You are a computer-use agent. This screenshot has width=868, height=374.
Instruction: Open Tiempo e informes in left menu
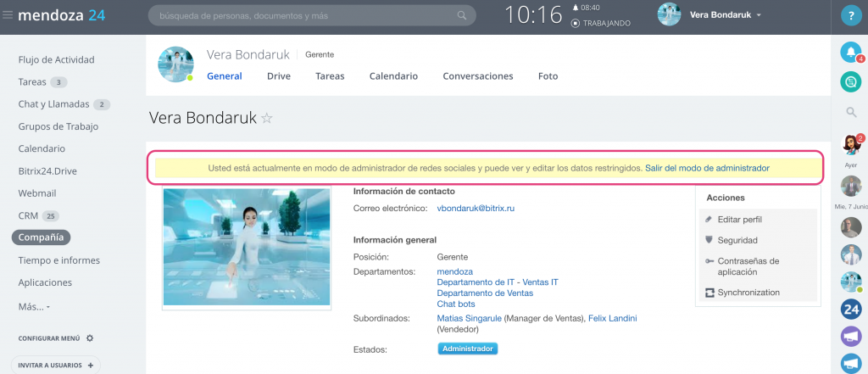(58, 260)
